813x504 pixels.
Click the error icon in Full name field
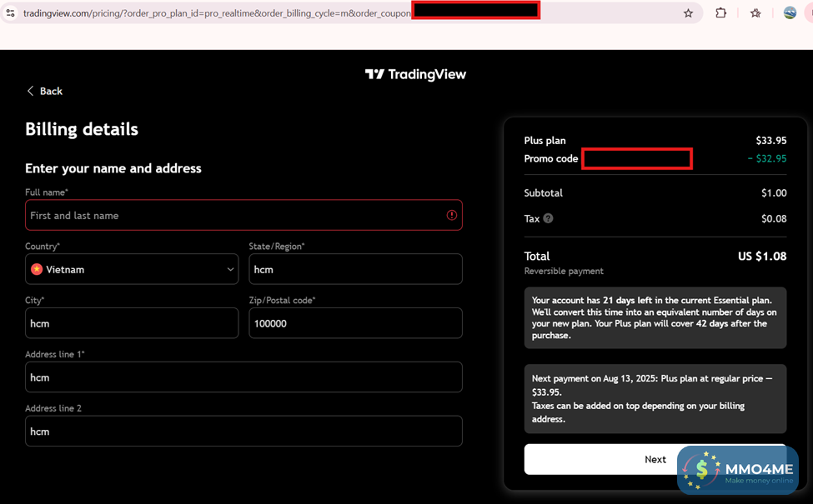click(452, 215)
